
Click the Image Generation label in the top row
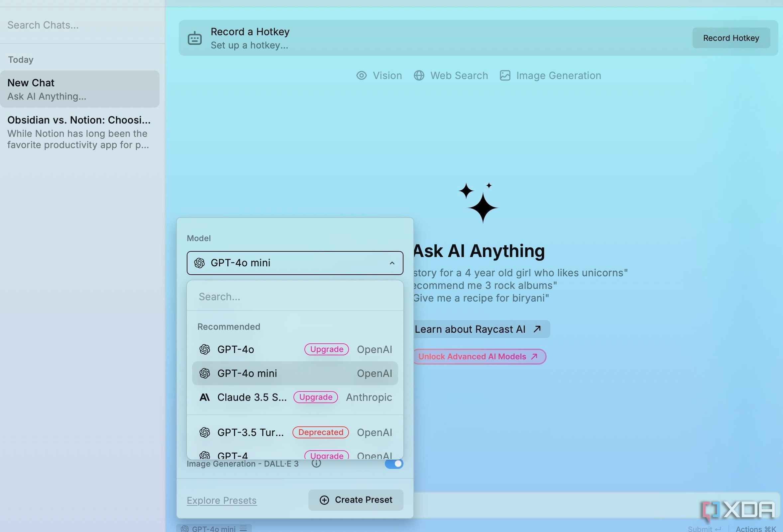[559, 75]
